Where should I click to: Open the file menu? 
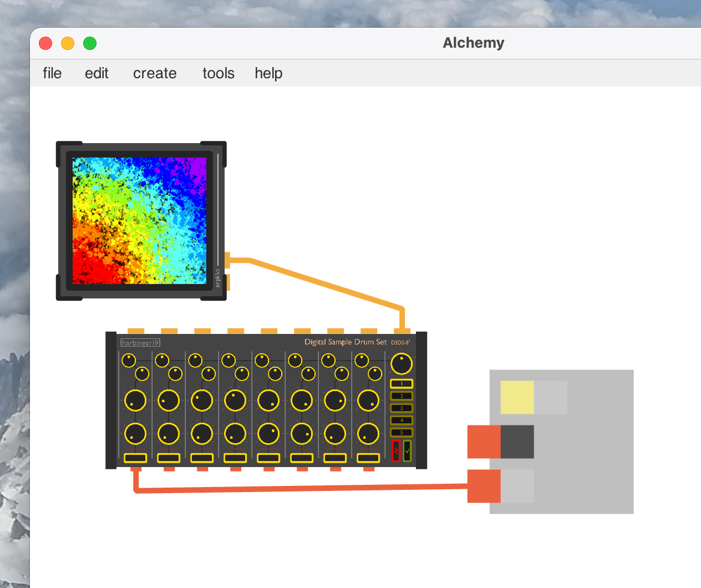(x=52, y=73)
